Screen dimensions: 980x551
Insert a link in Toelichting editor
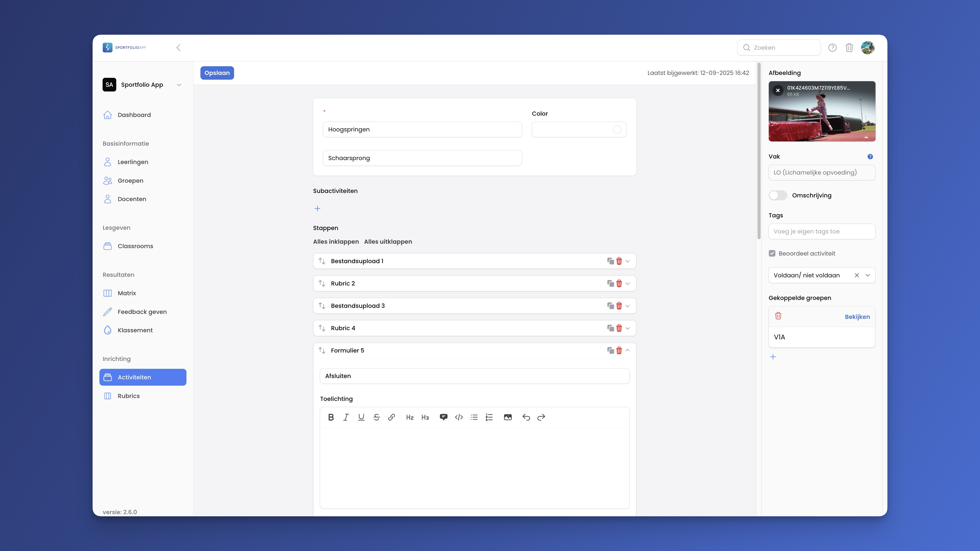click(x=391, y=417)
